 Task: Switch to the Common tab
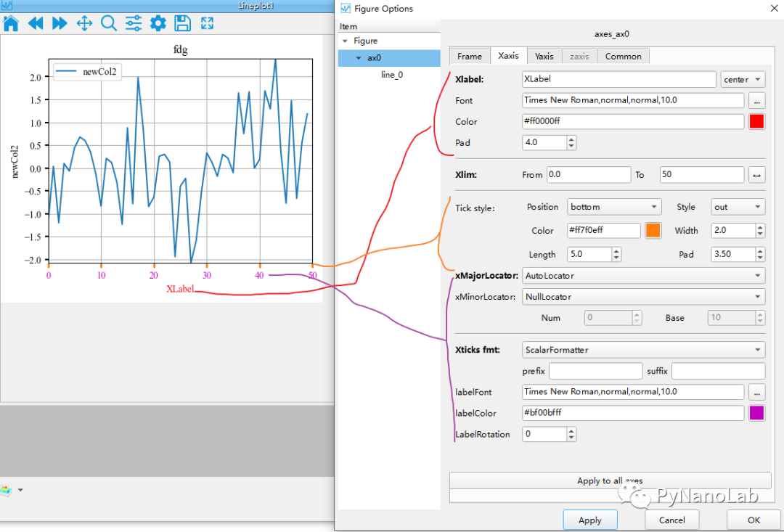coord(623,56)
